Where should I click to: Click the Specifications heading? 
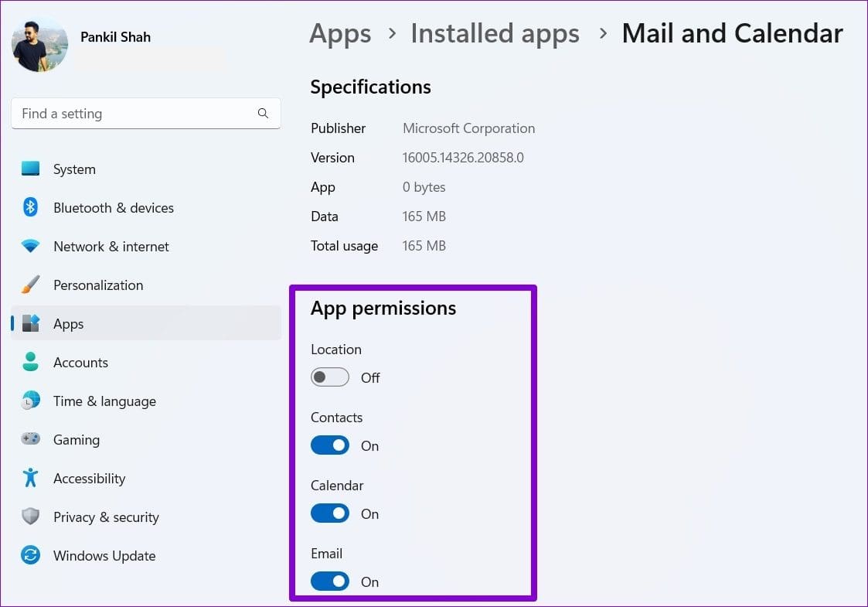point(370,87)
